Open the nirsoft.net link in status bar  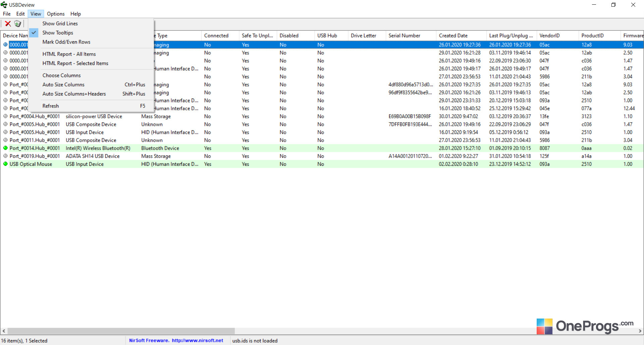(x=197, y=340)
